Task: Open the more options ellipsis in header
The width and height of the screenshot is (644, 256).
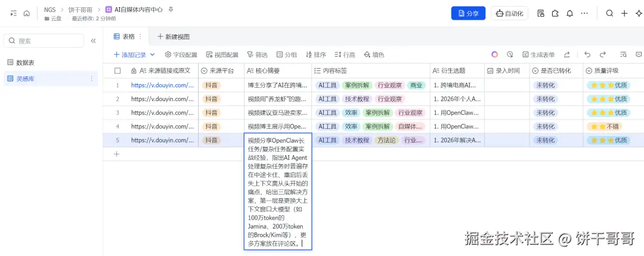Action: point(584,13)
